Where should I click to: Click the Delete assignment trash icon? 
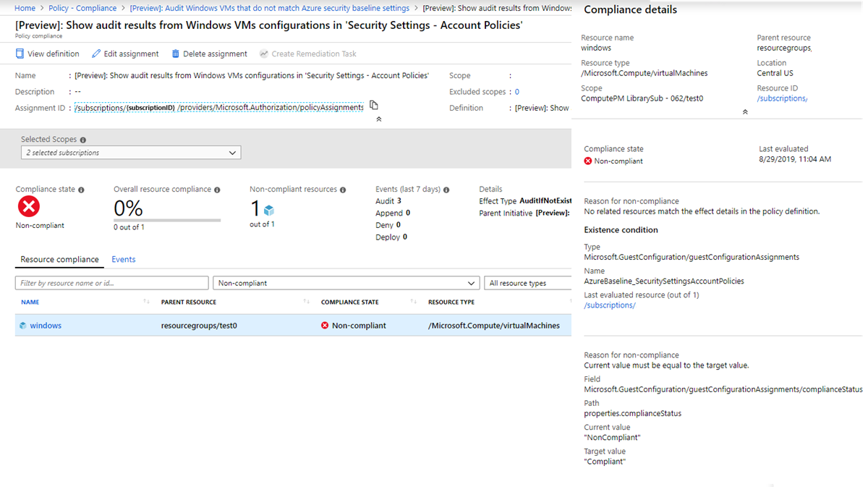pyautogui.click(x=176, y=54)
